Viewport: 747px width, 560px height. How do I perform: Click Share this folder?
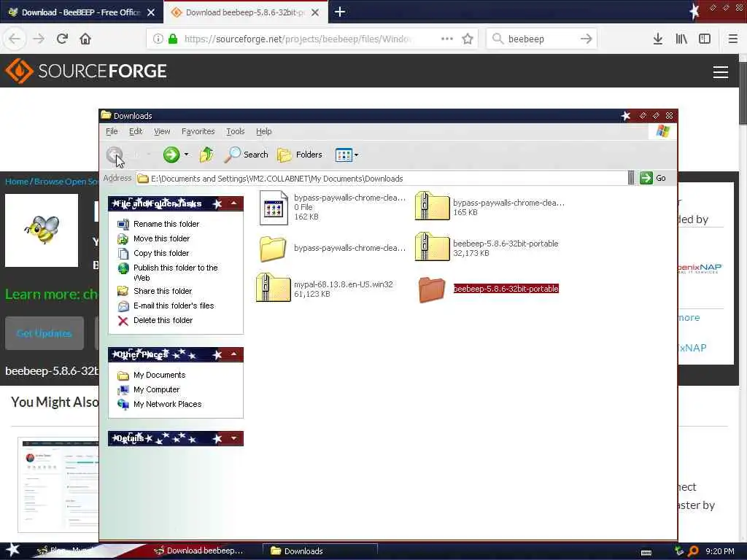click(163, 291)
